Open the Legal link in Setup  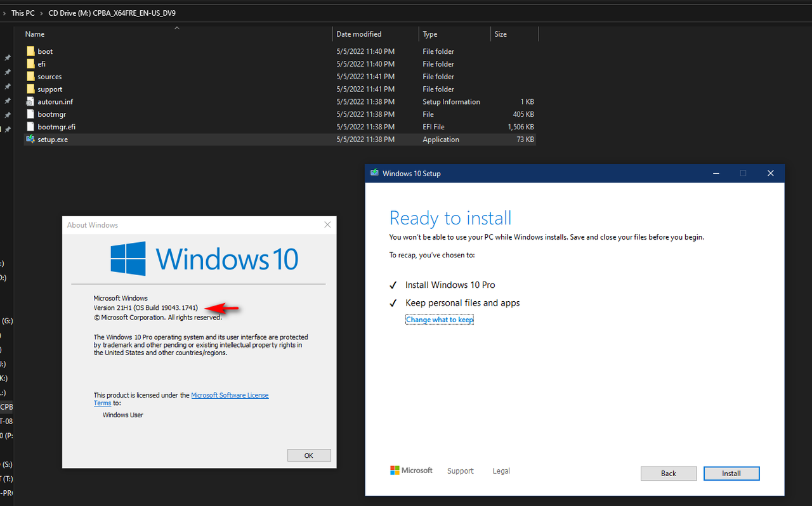501,471
